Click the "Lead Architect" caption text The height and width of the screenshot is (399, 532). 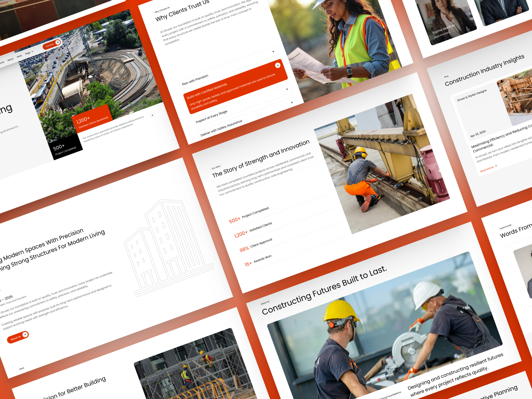coord(442,35)
